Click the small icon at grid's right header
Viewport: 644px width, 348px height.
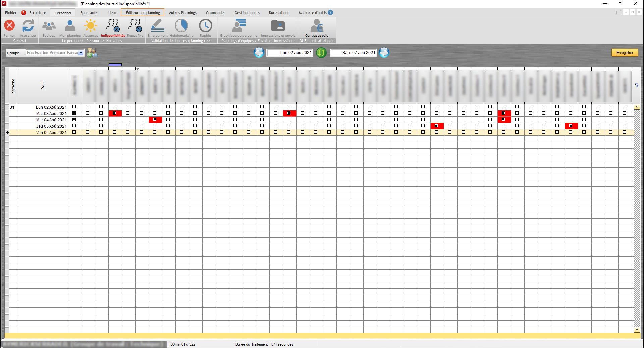pos(637,85)
